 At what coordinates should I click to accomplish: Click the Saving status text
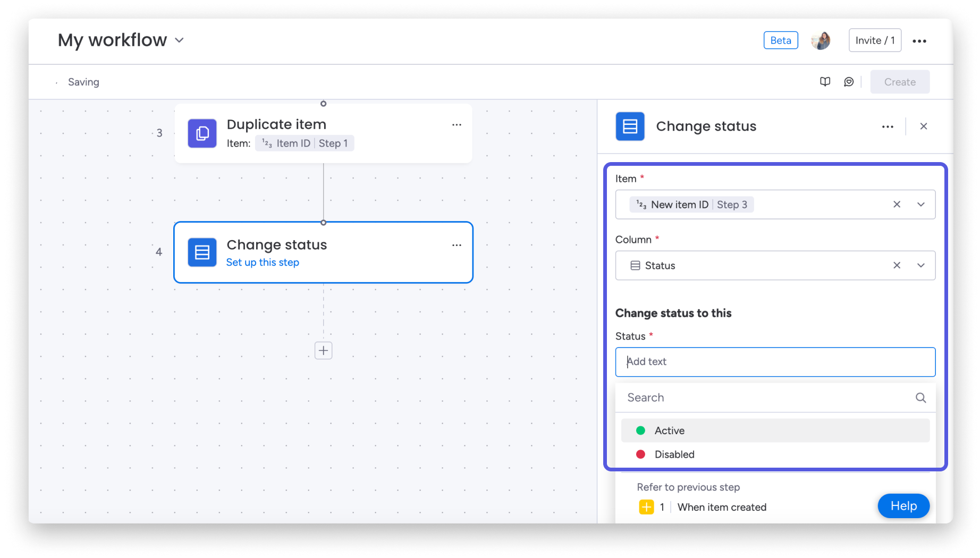click(x=83, y=82)
